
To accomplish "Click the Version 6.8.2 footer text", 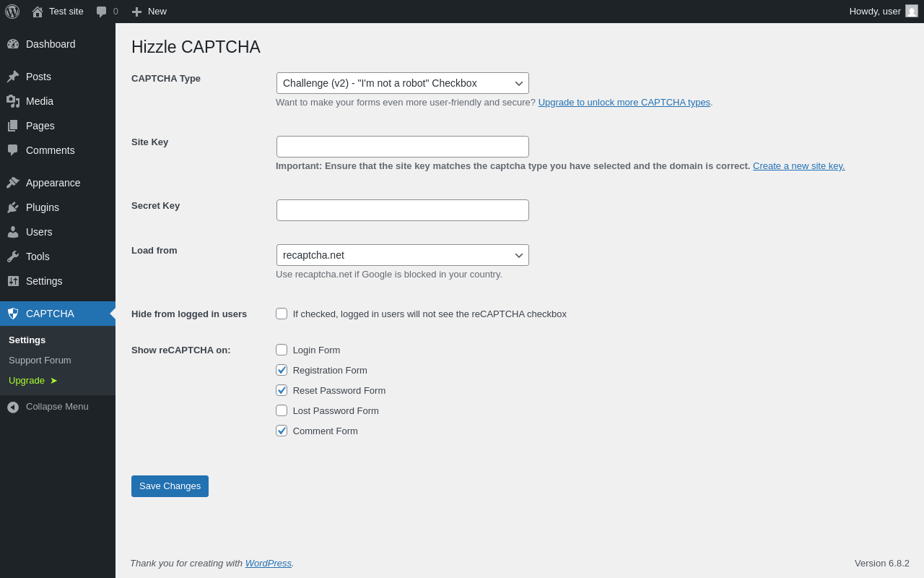I will 882,564.
